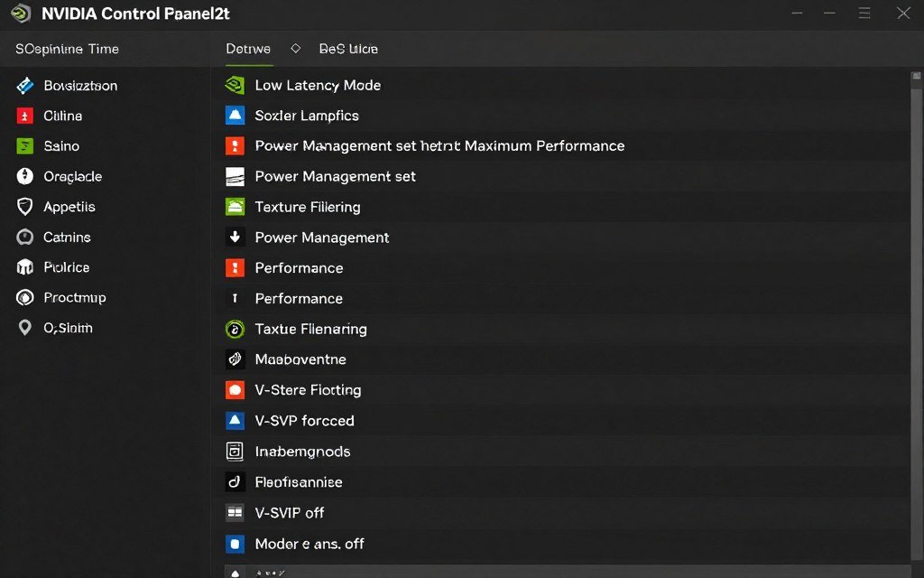Expand the diamond dropdown near Detrwe tab
The width and height of the screenshot is (924, 578).
click(295, 49)
